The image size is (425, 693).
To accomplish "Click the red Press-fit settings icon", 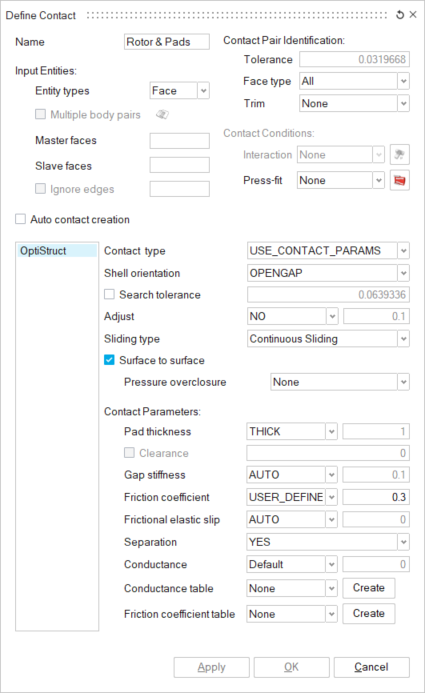I will (x=400, y=180).
